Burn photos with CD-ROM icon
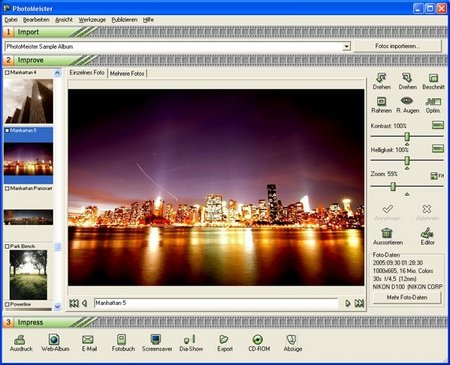The image size is (450, 365). pos(258,340)
